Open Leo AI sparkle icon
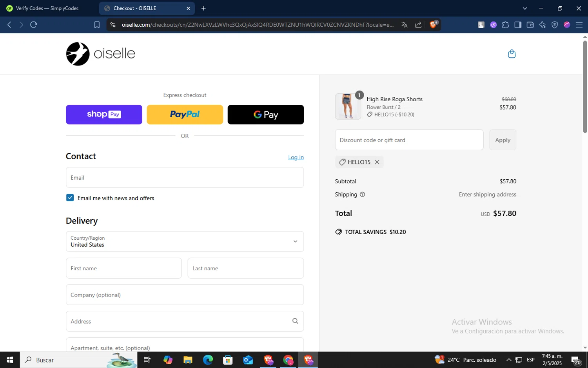The height and width of the screenshot is (368, 588). [543, 25]
